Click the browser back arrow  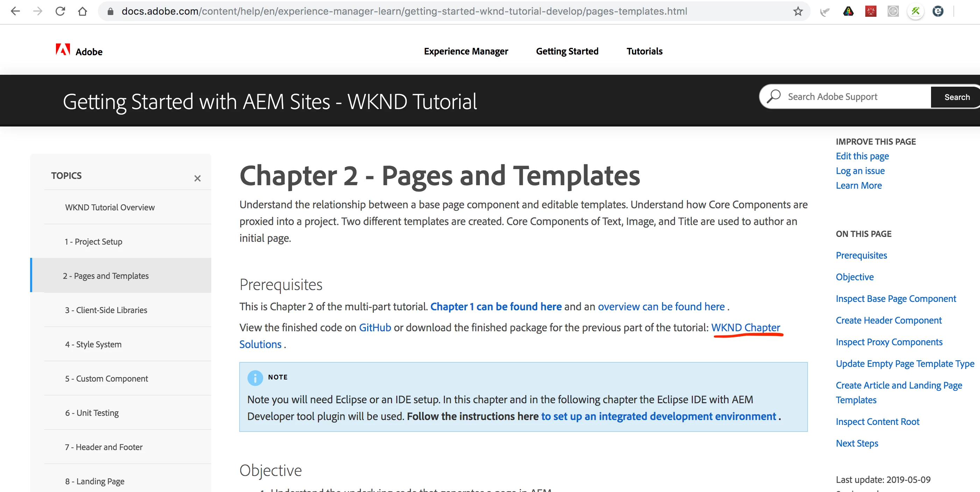(x=15, y=11)
